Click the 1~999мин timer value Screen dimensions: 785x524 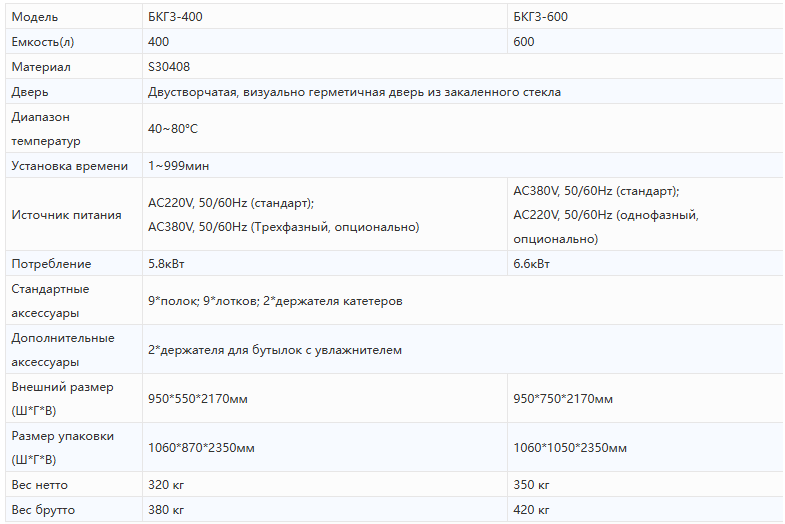click(x=179, y=166)
